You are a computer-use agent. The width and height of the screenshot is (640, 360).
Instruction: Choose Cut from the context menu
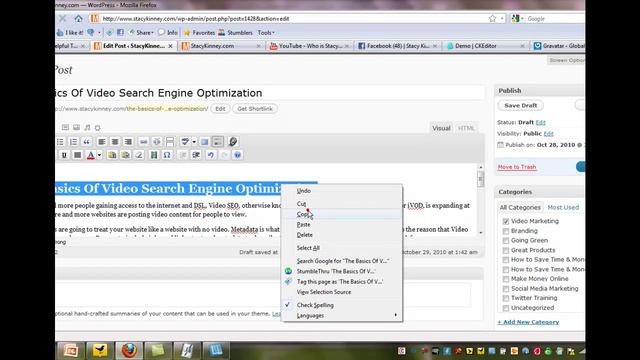click(342, 203)
